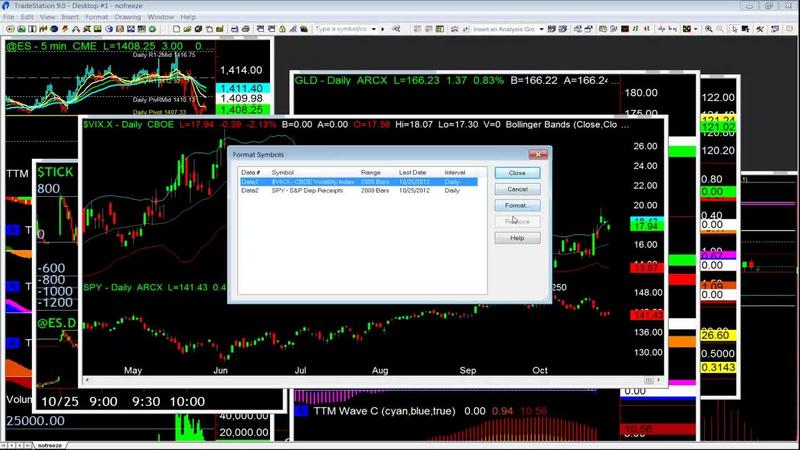The image size is (800, 450).
Task: Click the TTM Wave C indicator label
Action: click(384, 411)
